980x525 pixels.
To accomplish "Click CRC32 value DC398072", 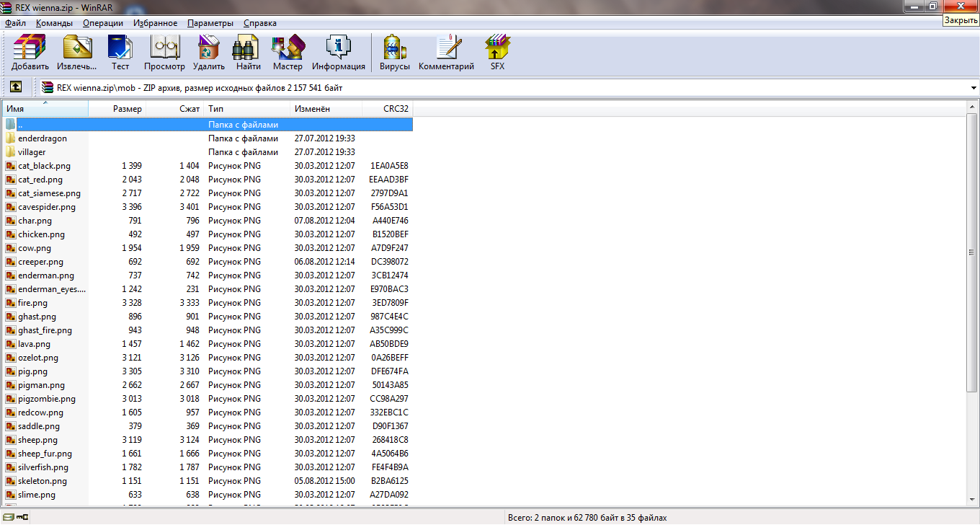I will [390, 262].
